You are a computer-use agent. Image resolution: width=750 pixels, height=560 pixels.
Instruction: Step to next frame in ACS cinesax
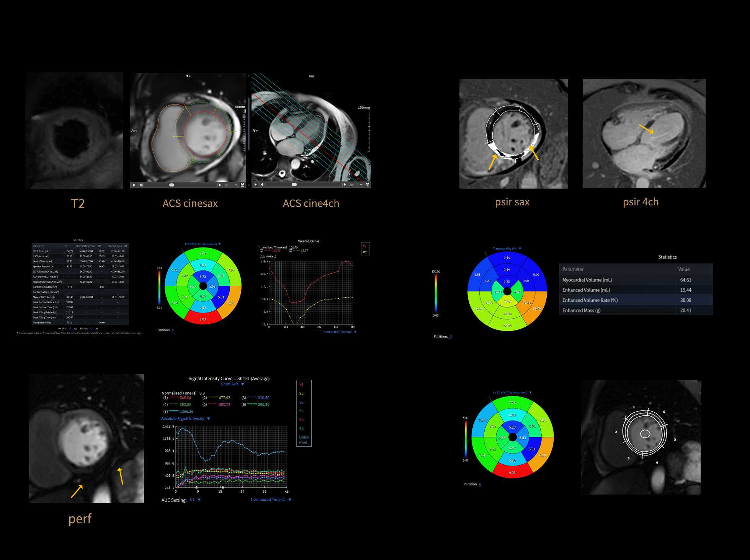(x=219, y=185)
